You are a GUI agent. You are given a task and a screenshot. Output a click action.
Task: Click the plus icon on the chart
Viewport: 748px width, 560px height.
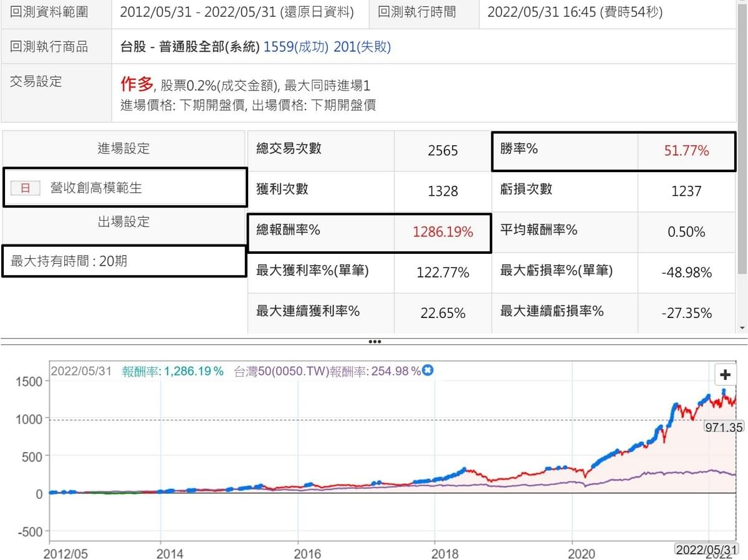(725, 374)
